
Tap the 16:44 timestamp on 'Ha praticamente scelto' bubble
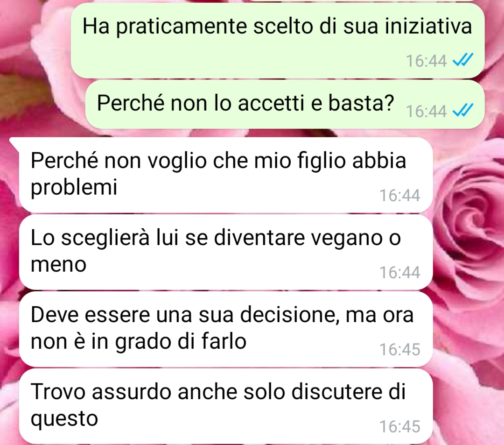[x=426, y=61]
